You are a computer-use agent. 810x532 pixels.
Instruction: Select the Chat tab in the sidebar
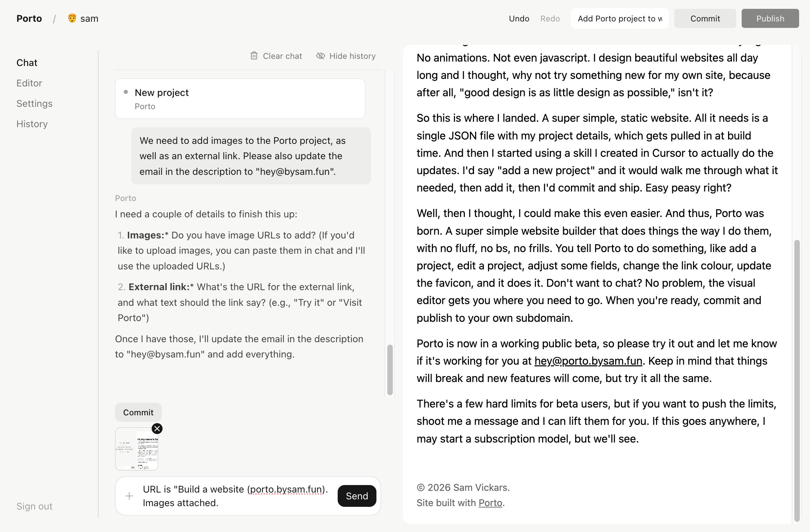[x=27, y=63]
